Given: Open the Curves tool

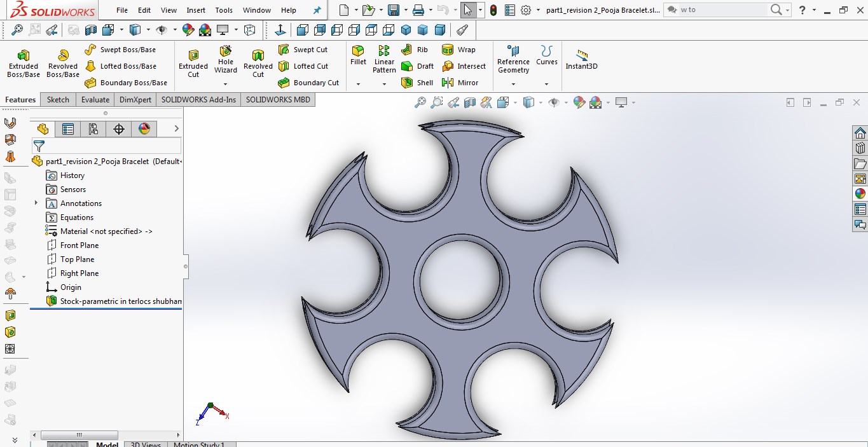Looking at the screenshot, I should click(x=547, y=56).
